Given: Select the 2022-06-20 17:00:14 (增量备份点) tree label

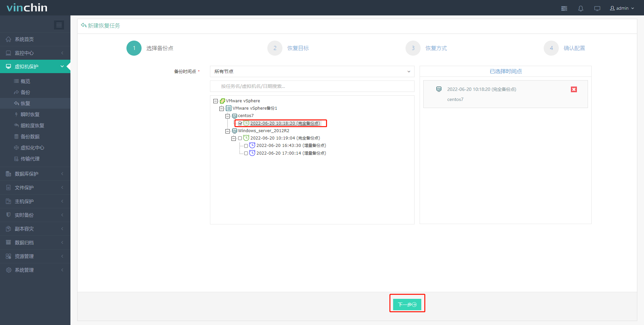Looking at the screenshot, I should [291, 153].
